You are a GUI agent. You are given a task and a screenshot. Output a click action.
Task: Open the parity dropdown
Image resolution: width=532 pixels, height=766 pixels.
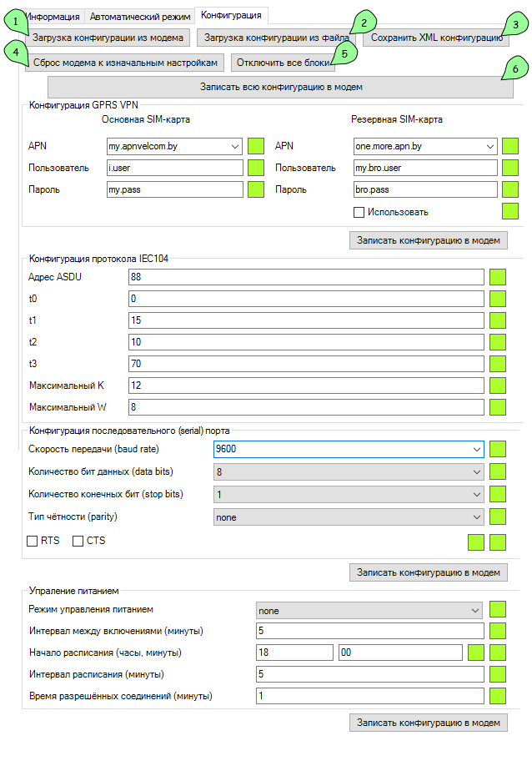click(x=476, y=517)
